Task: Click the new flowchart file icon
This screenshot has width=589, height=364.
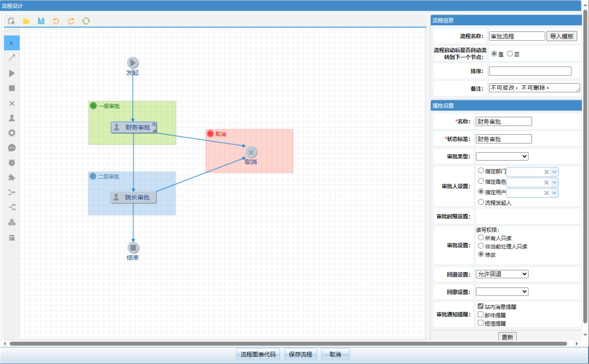Action: [x=11, y=21]
